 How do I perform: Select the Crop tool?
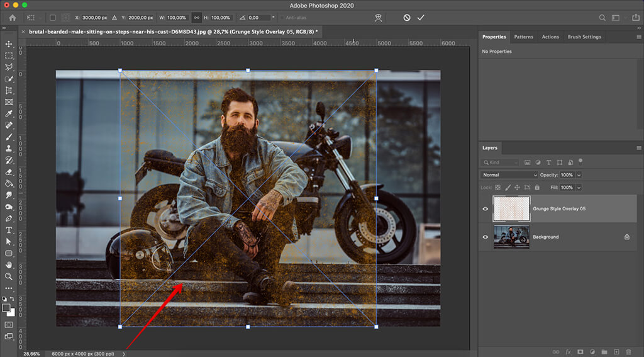[x=9, y=91]
